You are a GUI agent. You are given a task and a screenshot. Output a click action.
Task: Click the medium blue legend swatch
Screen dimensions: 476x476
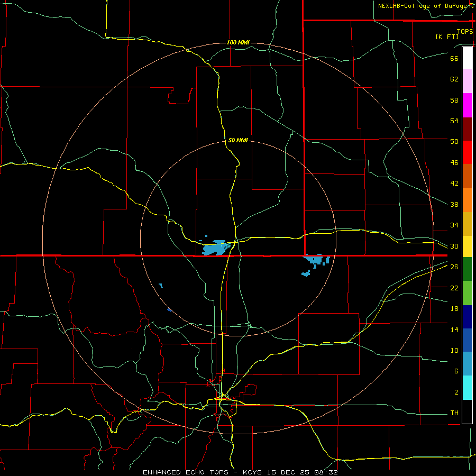coord(467,340)
